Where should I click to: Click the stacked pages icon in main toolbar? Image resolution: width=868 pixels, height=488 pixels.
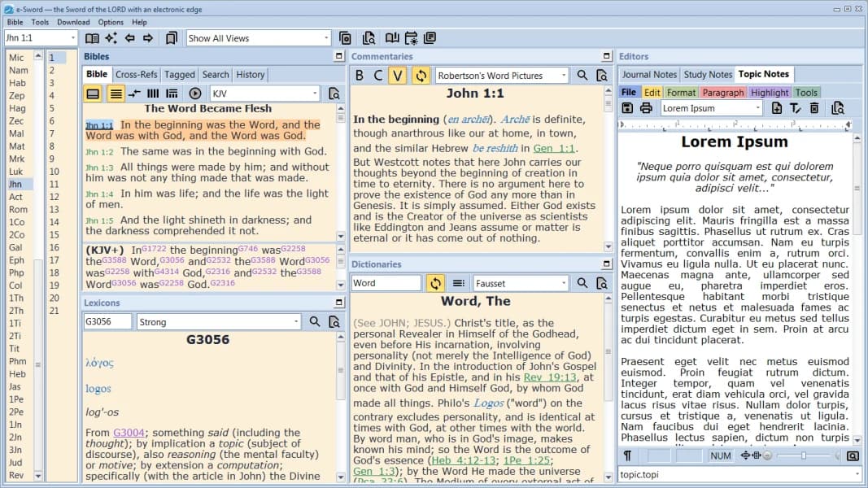pos(430,38)
